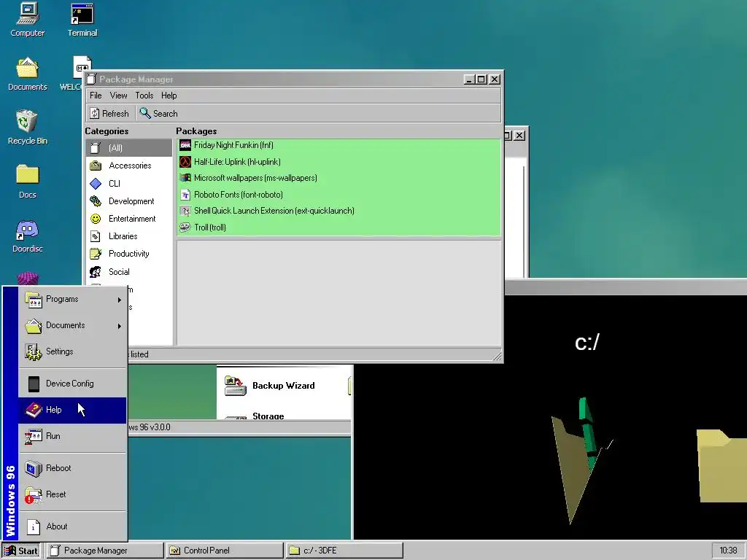Click the Friday Night Funkin package icon

tap(185, 145)
